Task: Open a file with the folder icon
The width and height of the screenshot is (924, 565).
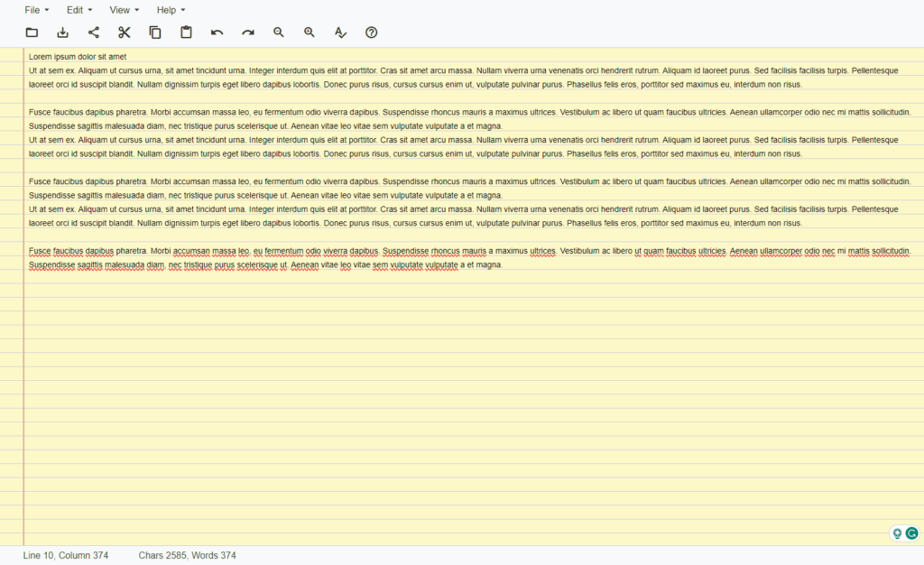Action: point(32,32)
